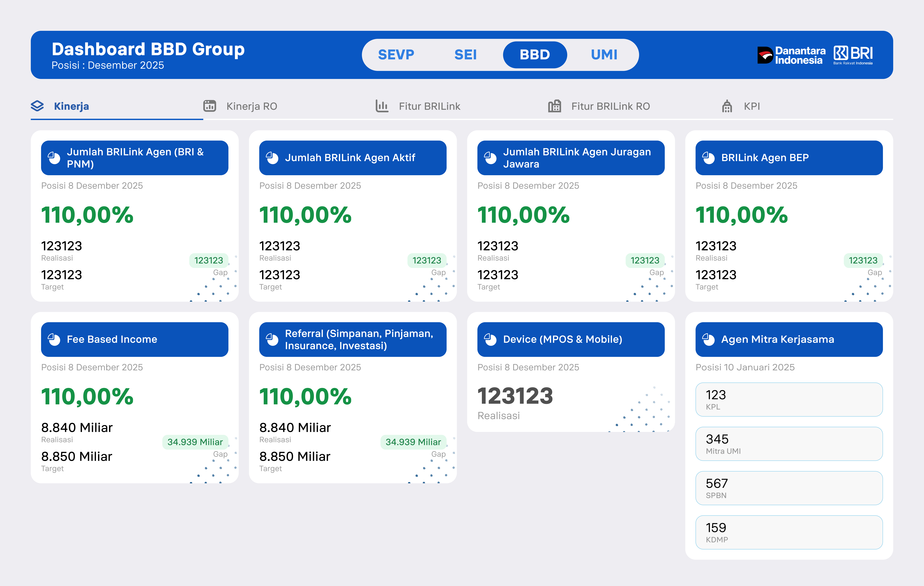The image size is (924, 586).
Task: Open the Fitur BRILink RO tab
Action: click(634, 106)
